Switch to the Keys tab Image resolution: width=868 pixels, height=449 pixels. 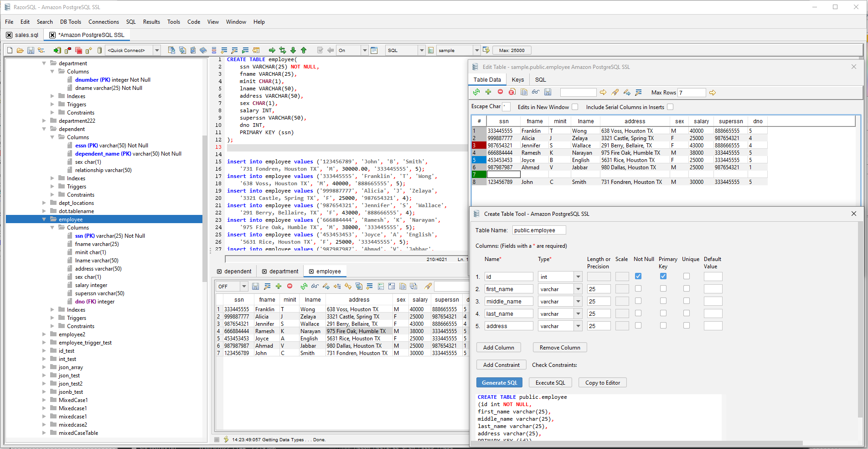(517, 79)
